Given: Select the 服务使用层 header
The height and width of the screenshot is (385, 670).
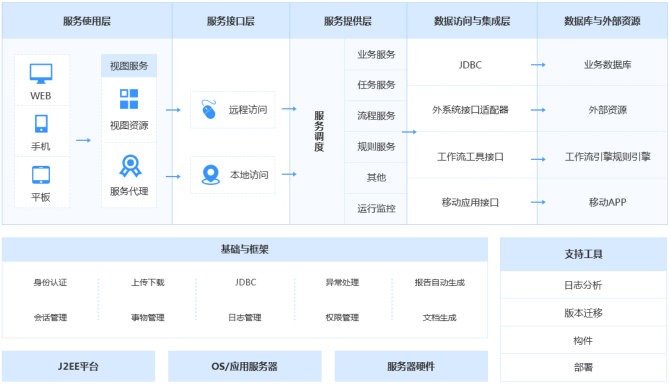Looking at the screenshot, I should tap(87, 21).
